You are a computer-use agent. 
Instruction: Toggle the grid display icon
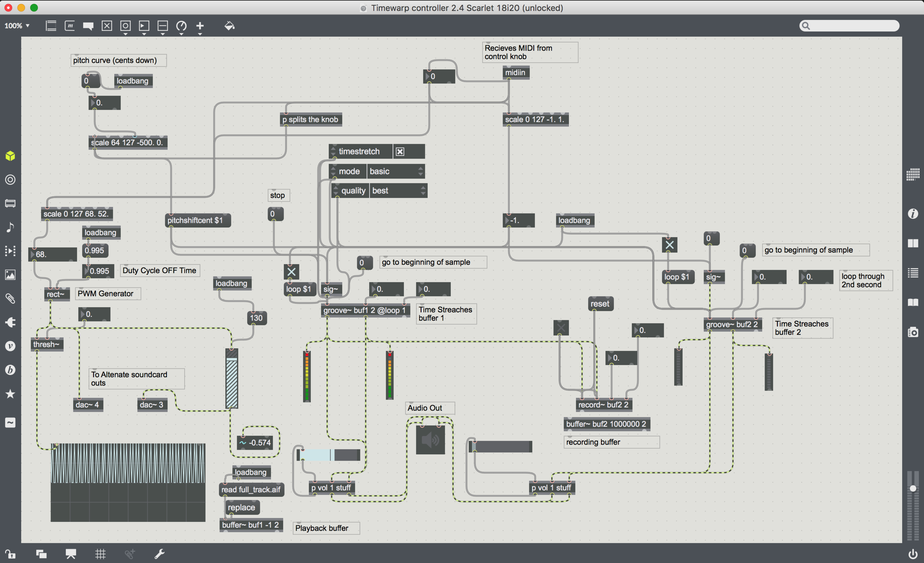pyautogui.click(x=101, y=554)
